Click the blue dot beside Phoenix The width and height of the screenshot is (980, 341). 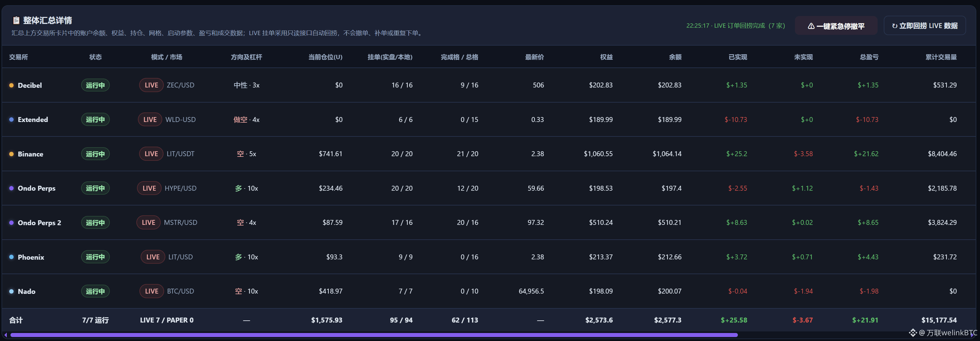coord(11,257)
